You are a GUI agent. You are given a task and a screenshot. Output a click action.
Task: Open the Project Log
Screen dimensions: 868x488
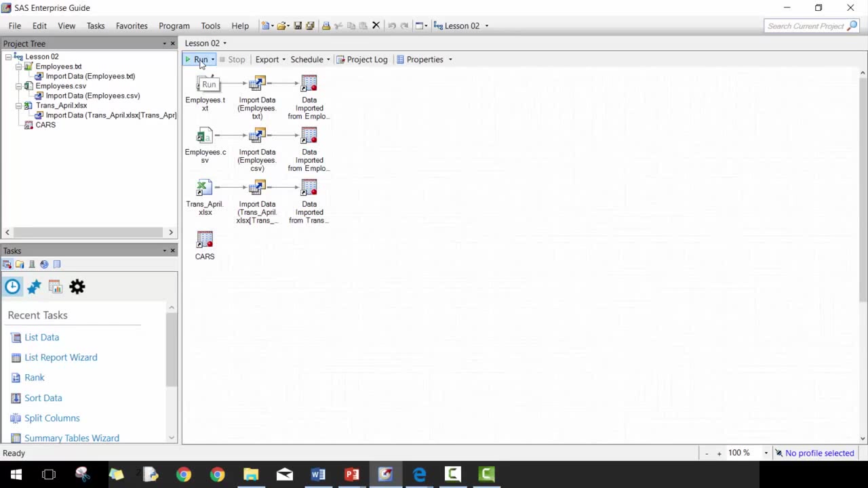point(362,60)
